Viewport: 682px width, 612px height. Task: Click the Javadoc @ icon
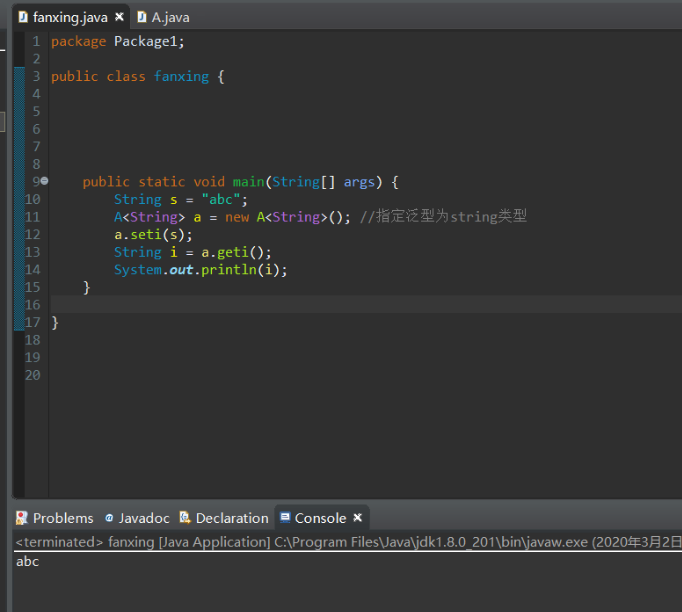[109, 518]
